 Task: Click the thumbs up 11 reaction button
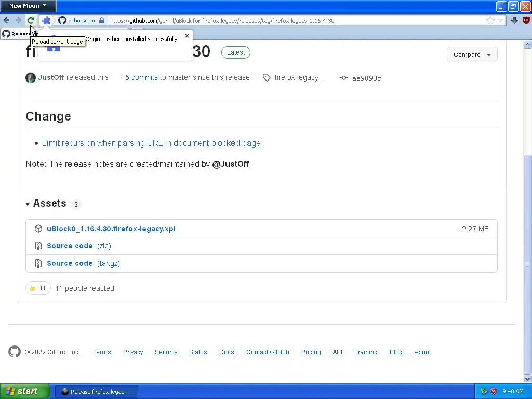pos(38,288)
